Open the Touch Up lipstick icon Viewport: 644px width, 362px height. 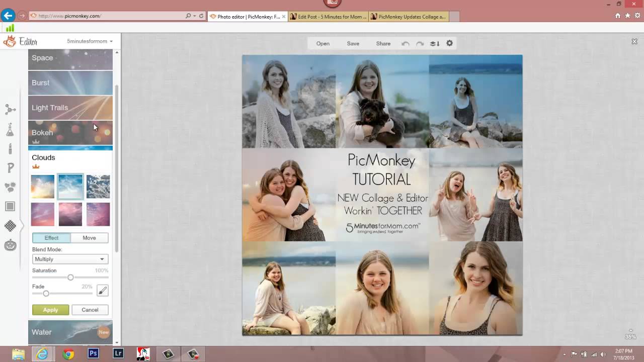(x=10, y=149)
